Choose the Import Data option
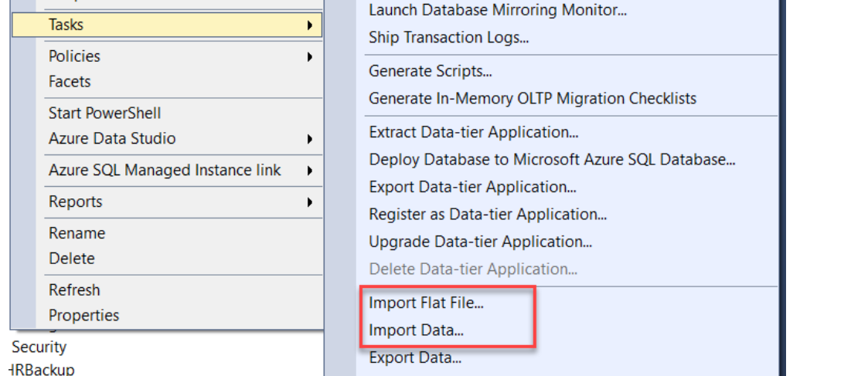This screenshot has height=376, width=868. point(416,330)
